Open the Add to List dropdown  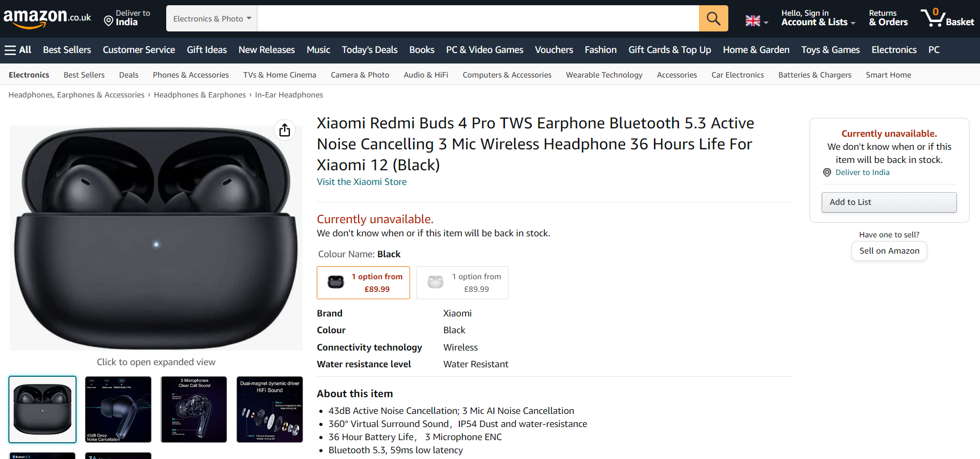(889, 202)
